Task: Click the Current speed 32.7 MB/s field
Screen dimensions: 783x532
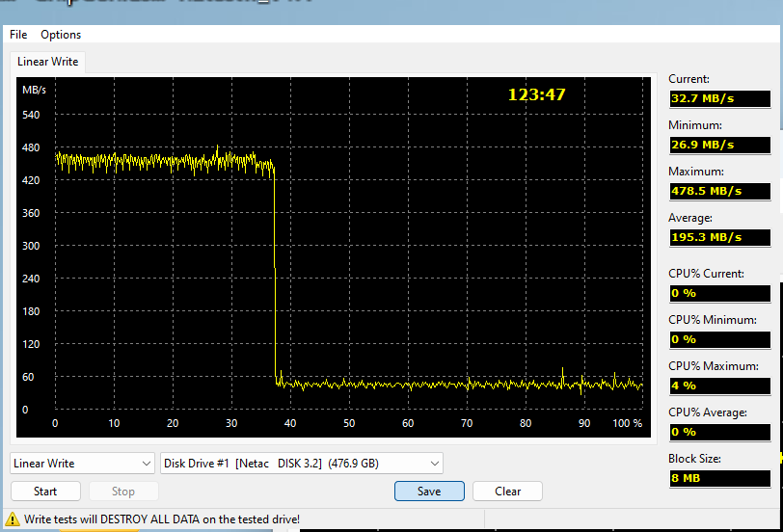Action: pos(719,98)
